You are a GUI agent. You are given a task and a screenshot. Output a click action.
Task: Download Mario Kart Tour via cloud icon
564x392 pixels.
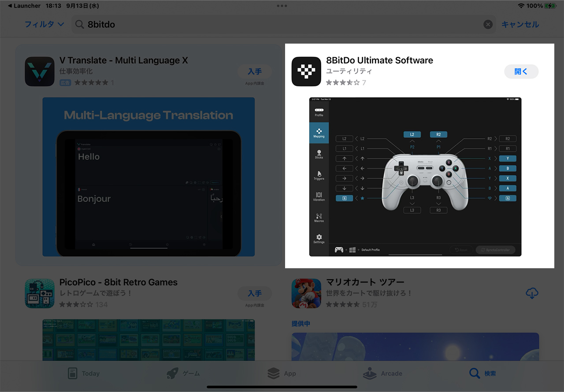coord(532,293)
